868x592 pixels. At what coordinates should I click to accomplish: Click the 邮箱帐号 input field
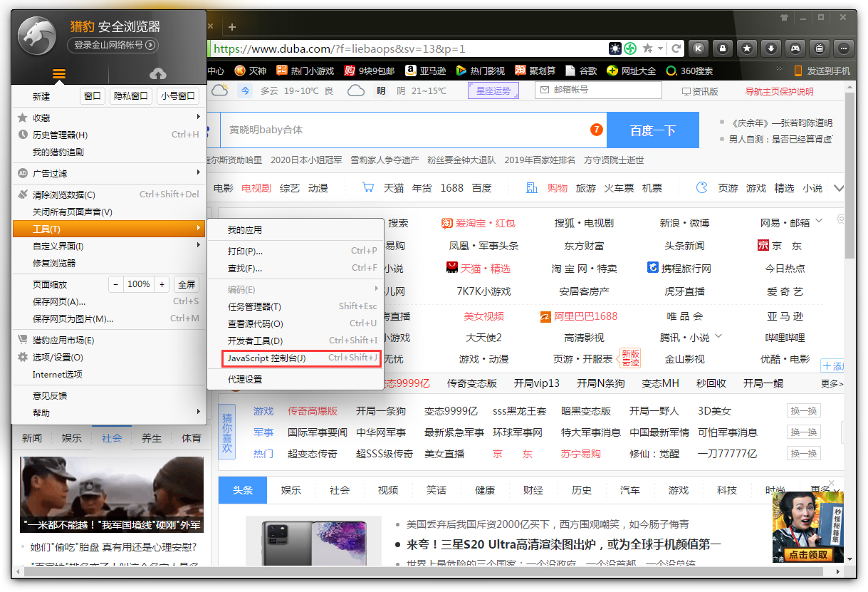598,90
